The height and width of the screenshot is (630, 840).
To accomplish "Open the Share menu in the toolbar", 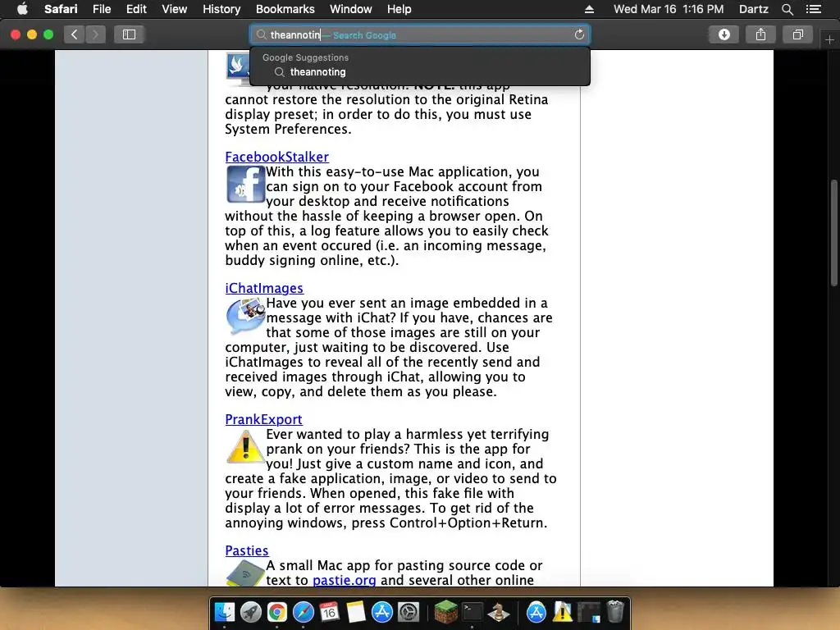I will [x=760, y=34].
